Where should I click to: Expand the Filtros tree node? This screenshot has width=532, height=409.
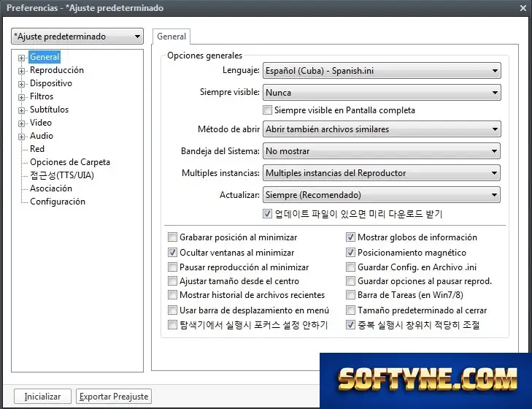point(21,97)
